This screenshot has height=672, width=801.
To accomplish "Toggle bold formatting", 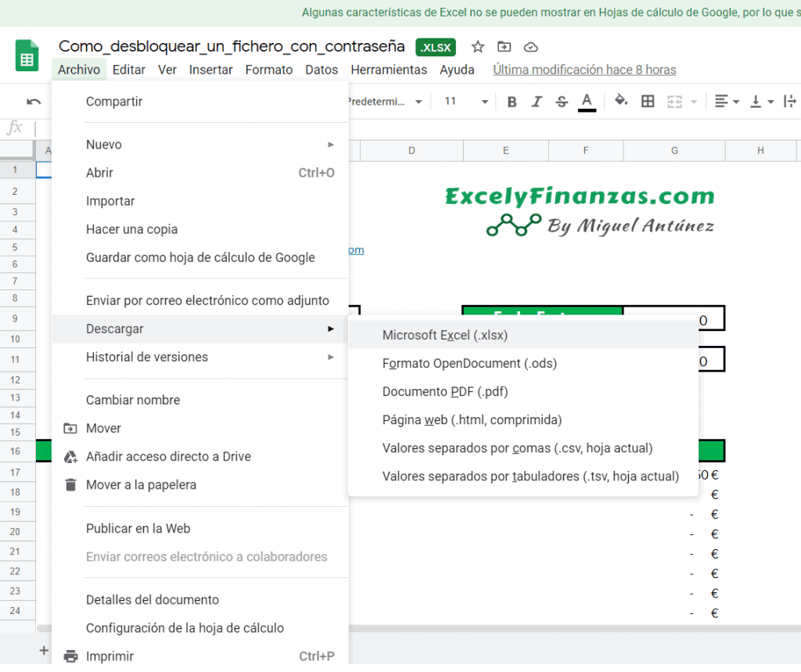I will coord(512,102).
